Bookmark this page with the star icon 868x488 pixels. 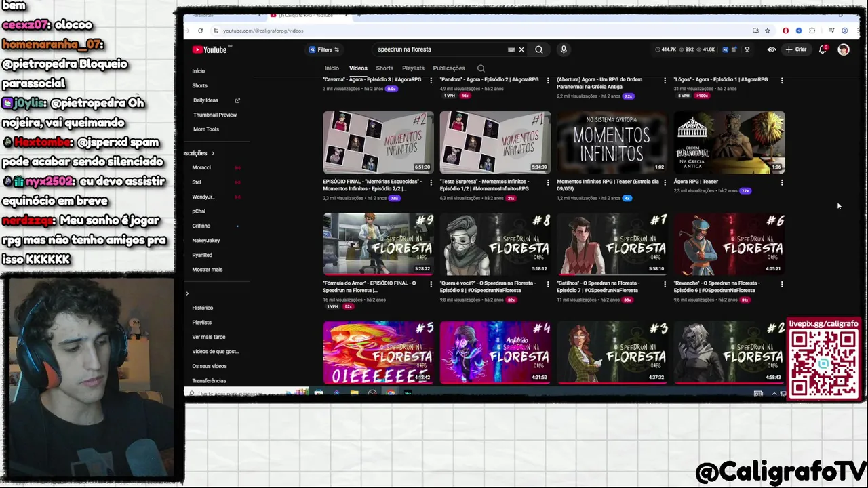(768, 30)
